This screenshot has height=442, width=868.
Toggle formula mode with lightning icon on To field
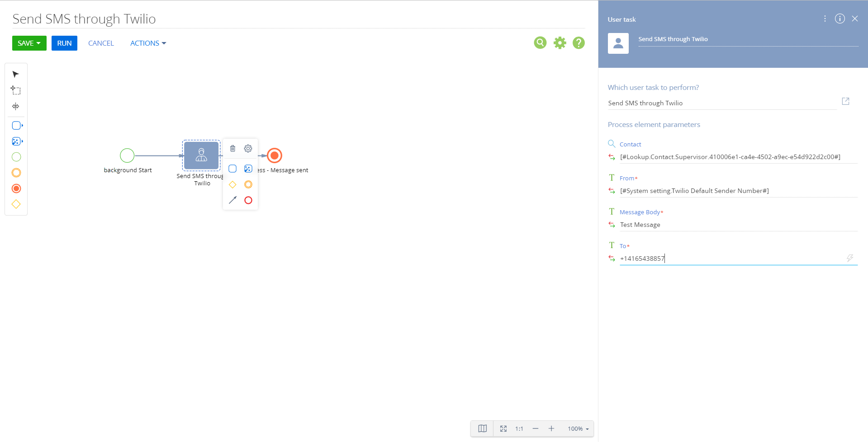(x=850, y=258)
